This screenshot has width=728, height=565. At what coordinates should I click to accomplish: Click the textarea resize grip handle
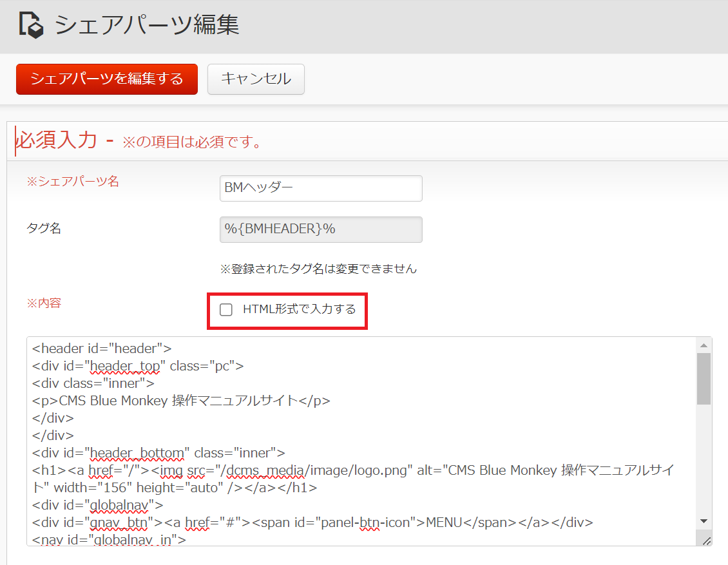(707, 541)
